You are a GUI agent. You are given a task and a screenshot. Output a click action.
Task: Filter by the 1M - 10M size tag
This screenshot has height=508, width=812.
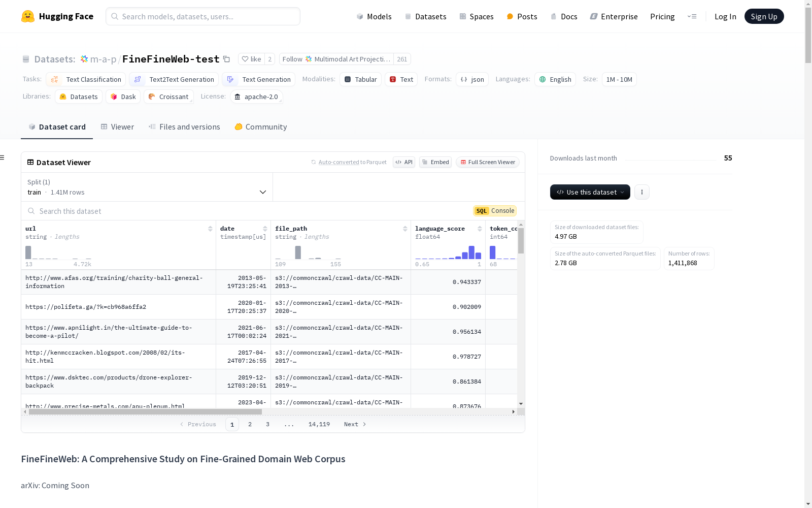[619, 79]
